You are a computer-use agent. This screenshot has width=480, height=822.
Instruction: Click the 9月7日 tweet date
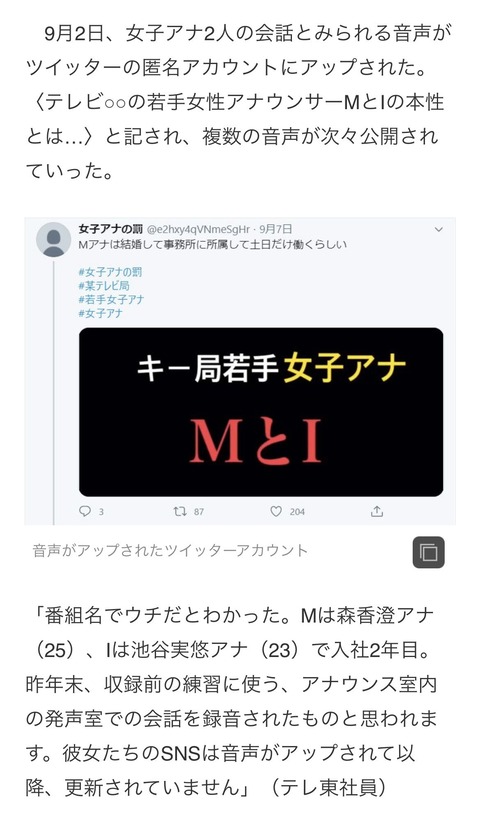coord(276,229)
